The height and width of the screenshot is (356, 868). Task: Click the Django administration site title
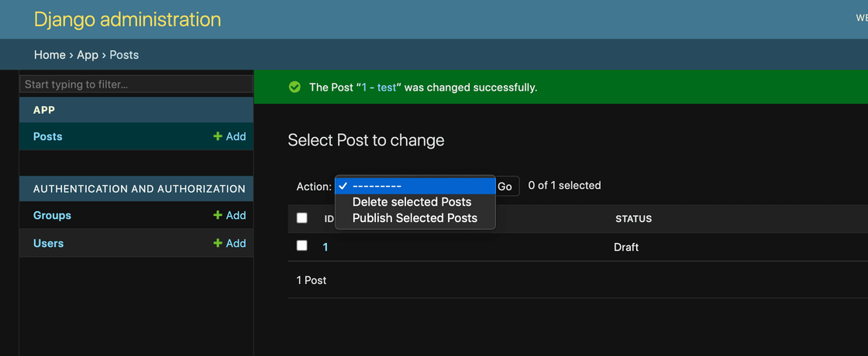pos(127,19)
